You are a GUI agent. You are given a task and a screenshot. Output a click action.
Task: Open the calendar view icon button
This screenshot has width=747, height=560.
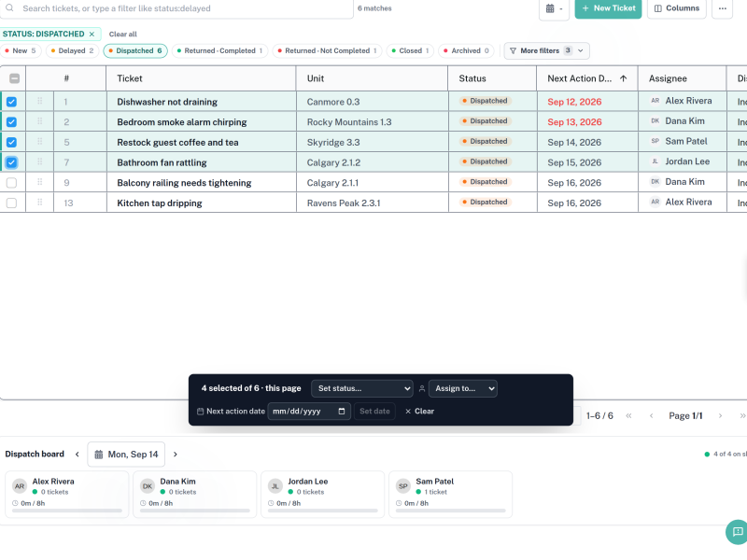pos(554,8)
